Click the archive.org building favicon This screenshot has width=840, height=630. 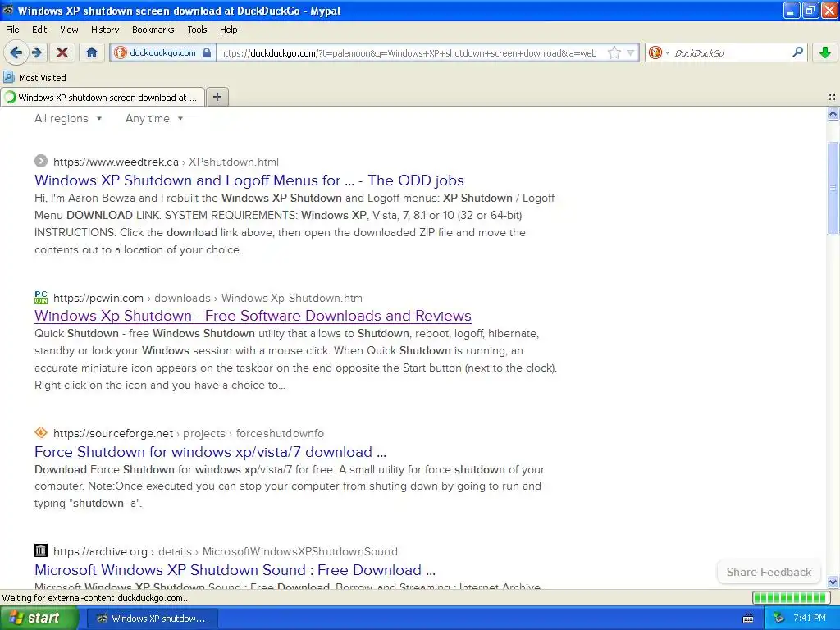pyautogui.click(x=41, y=550)
